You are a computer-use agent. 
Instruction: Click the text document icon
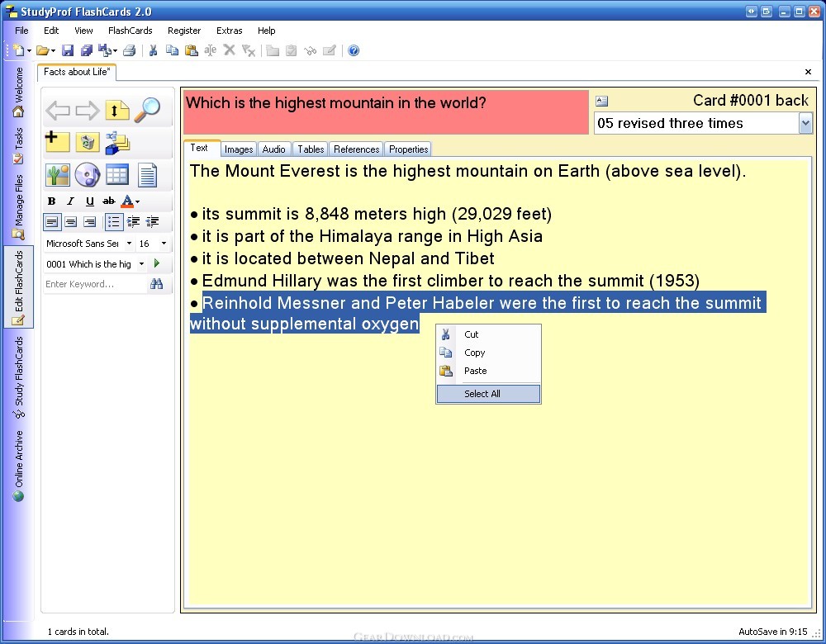147,175
